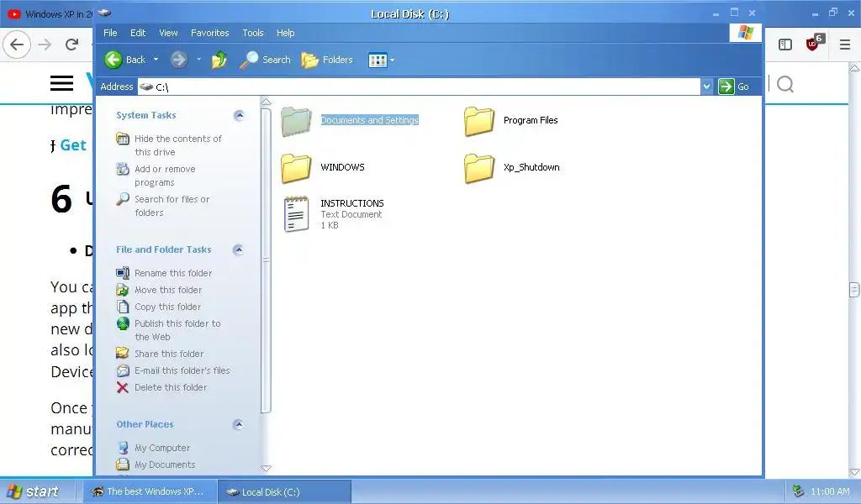Click the browser reload icon
This screenshot has height=504, width=861.
pyautogui.click(x=72, y=45)
